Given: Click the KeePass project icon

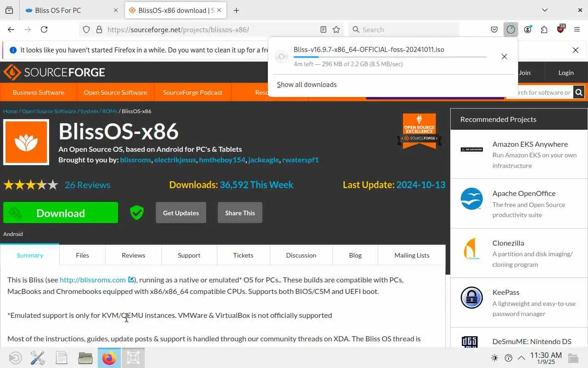Looking at the screenshot, I should (472, 298).
